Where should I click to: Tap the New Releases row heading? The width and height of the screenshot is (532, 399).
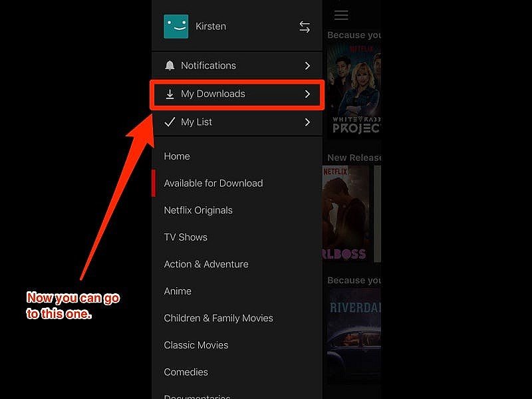click(354, 158)
